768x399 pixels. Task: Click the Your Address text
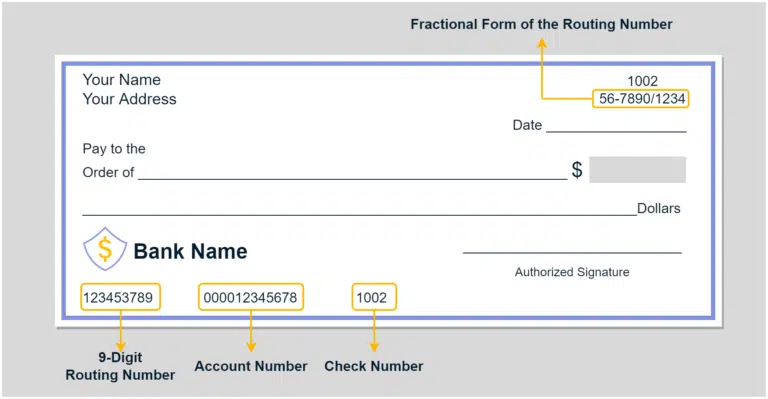tap(129, 99)
